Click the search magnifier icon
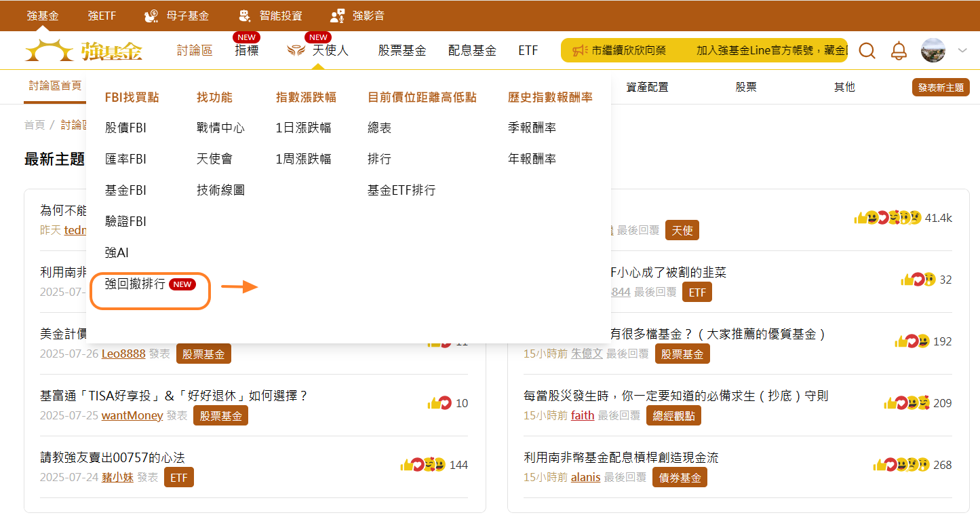Image resolution: width=980 pixels, height=530 pixels. coord(867,50)
